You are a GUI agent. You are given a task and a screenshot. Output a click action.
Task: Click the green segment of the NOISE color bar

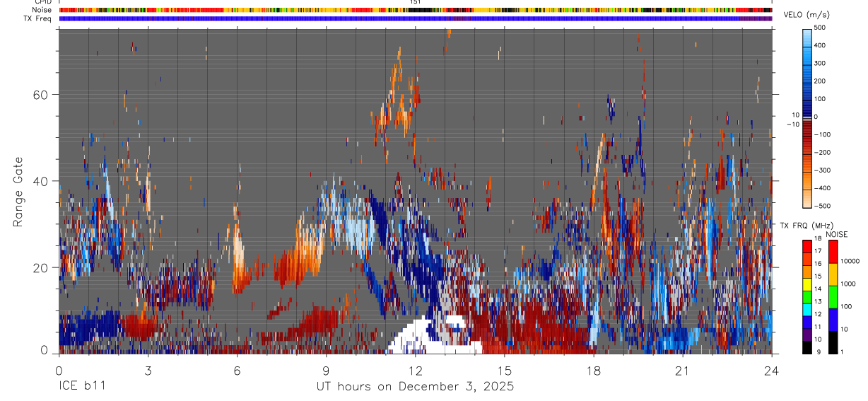[x=833, y=296]
